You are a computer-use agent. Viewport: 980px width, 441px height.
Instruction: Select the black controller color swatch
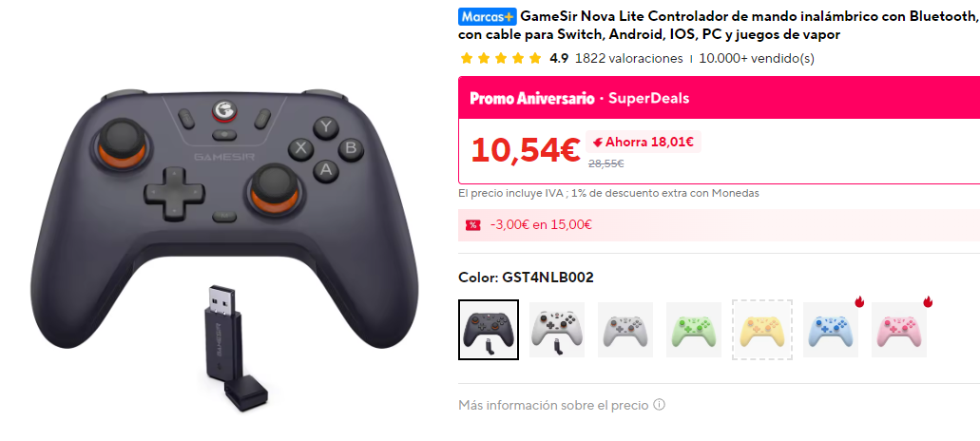pyautogui.click(x=489, y=330)
